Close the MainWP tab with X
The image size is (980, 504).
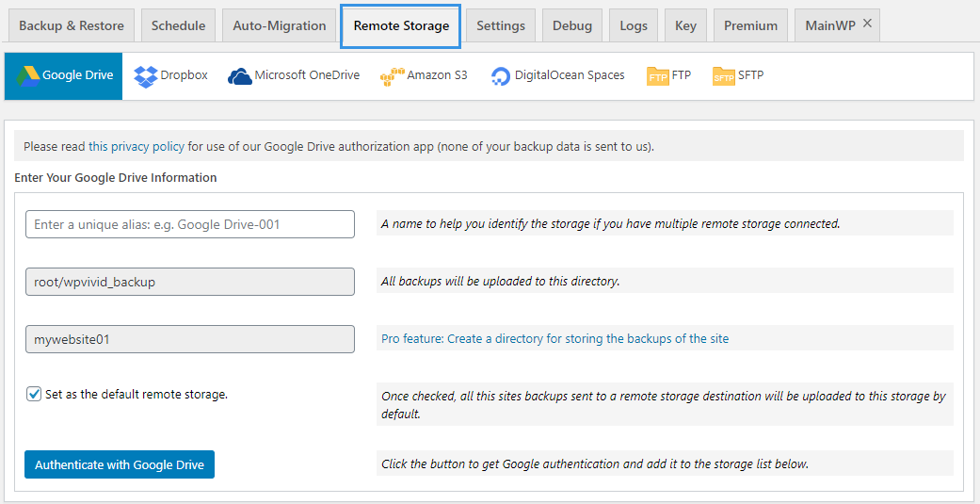867,24
